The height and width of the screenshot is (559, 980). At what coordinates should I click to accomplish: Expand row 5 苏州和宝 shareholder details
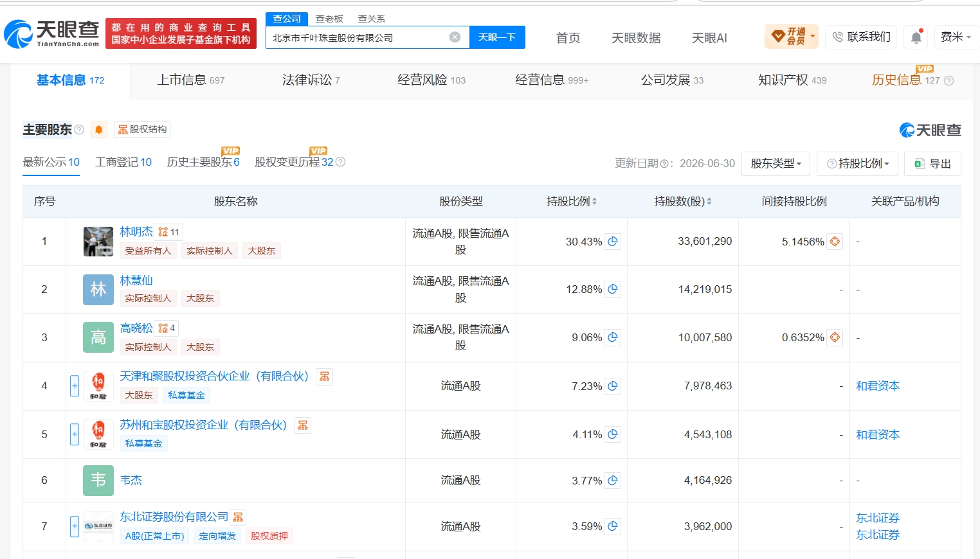[x=75, y=434]
